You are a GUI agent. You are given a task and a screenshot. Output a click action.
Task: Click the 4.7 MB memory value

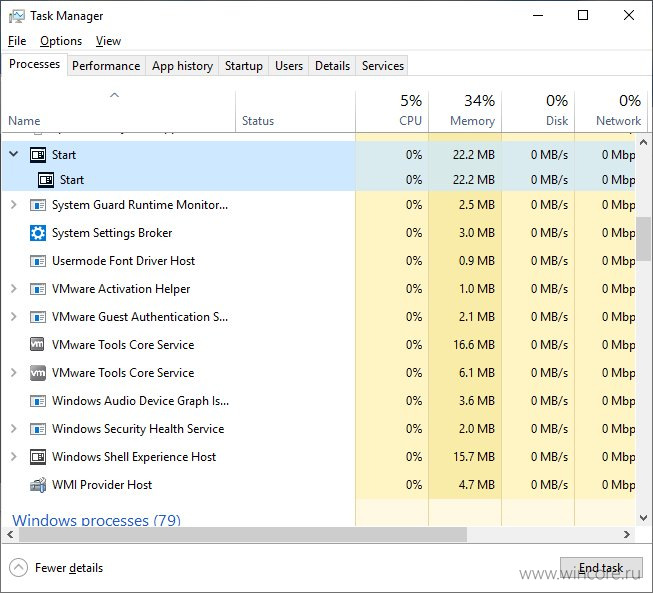476,485
